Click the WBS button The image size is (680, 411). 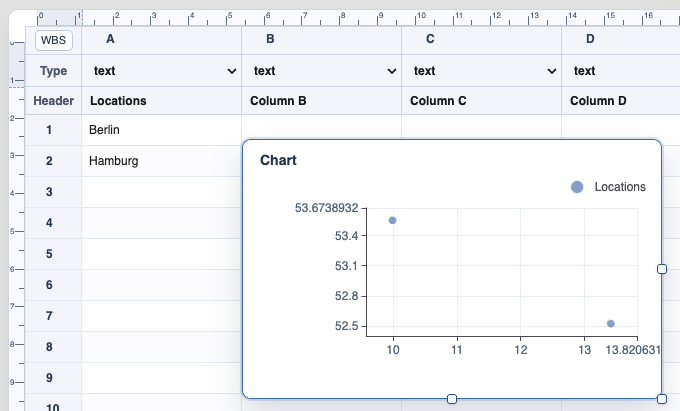tap(53, 40)
